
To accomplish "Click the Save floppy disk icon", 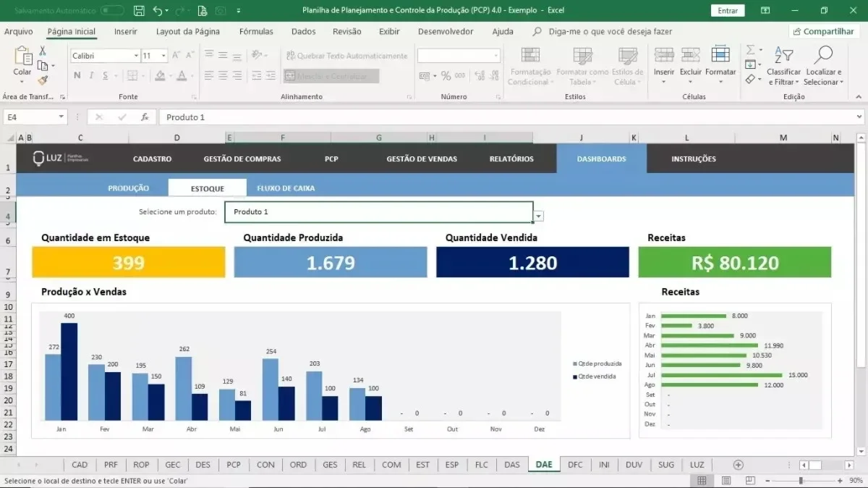I will pyautogui.click(x=140, y=10).
